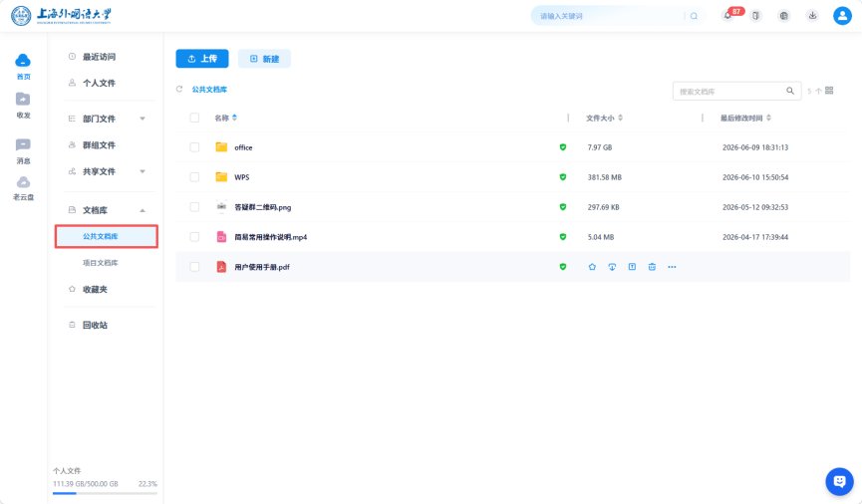
Task: Click the global keyword search magnifier
Action: coord(694,16)
